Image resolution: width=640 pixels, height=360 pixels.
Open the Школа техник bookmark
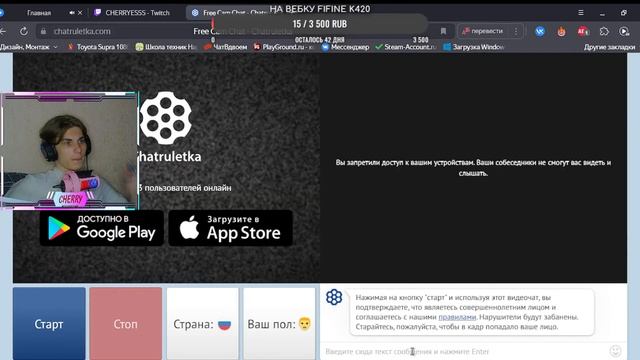click(x=167, y=47)
